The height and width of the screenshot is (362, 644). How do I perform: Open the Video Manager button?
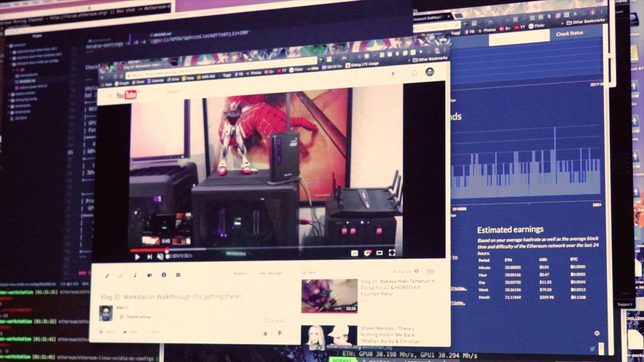click(x=270, y=274)
